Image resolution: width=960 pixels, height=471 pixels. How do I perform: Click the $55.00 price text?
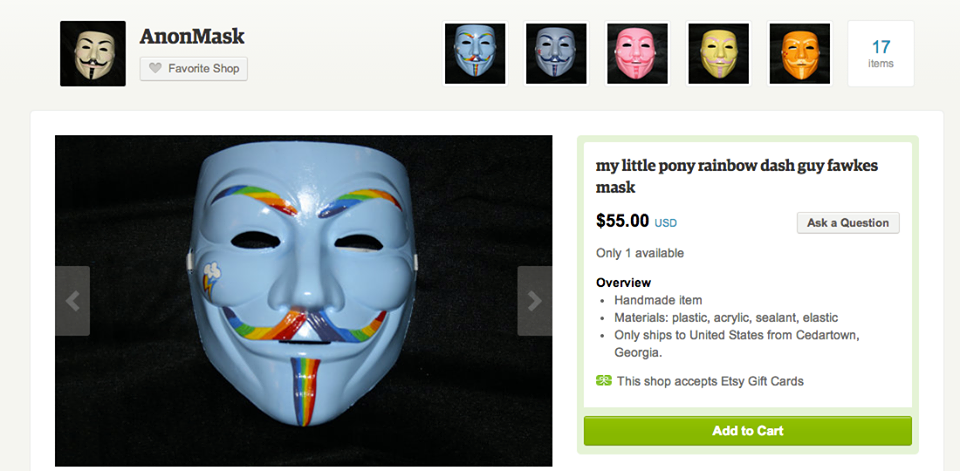point(622,221)
